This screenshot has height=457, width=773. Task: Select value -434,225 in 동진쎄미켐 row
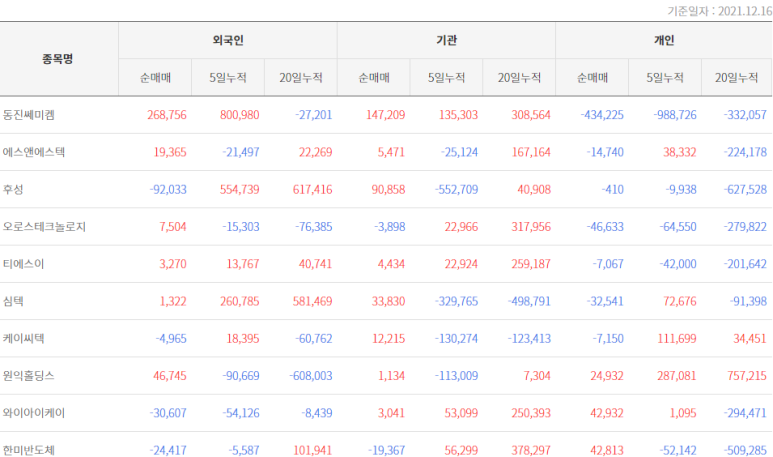click(602, 115)
